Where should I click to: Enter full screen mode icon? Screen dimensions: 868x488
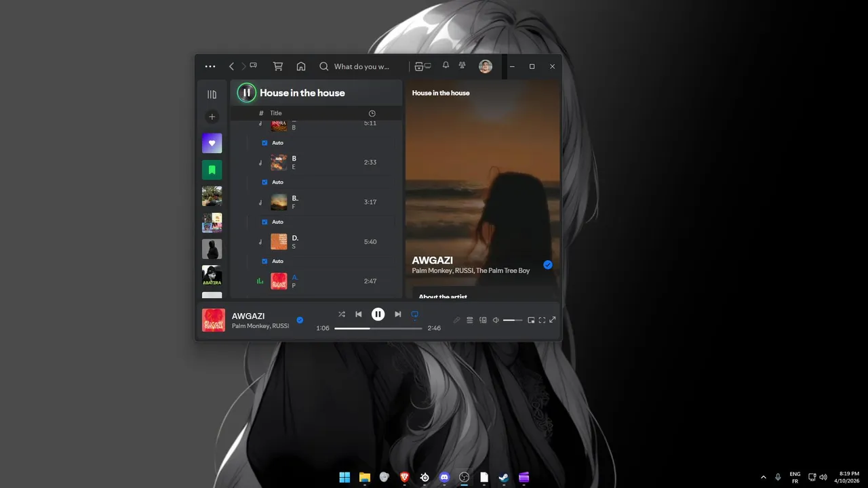(x=542, y=320)
